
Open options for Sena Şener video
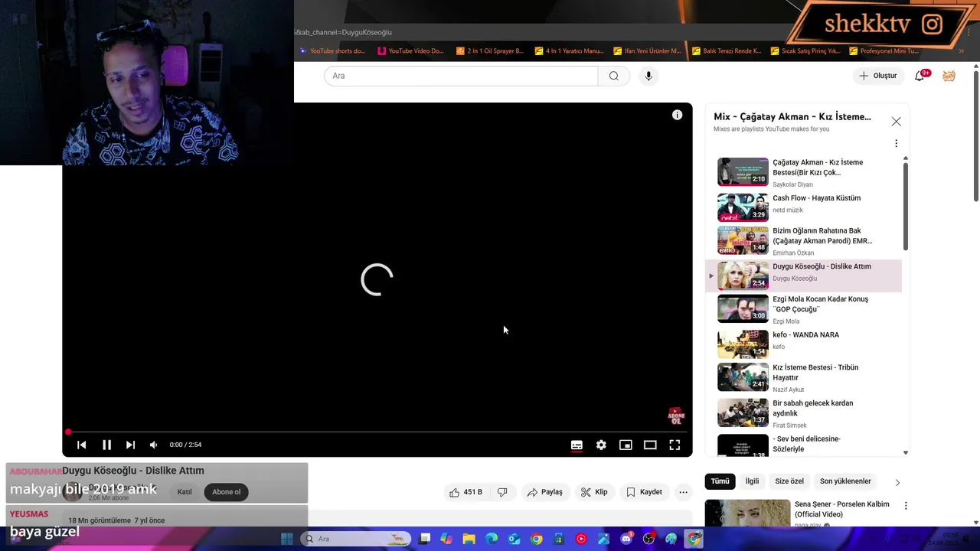[906, 506]
